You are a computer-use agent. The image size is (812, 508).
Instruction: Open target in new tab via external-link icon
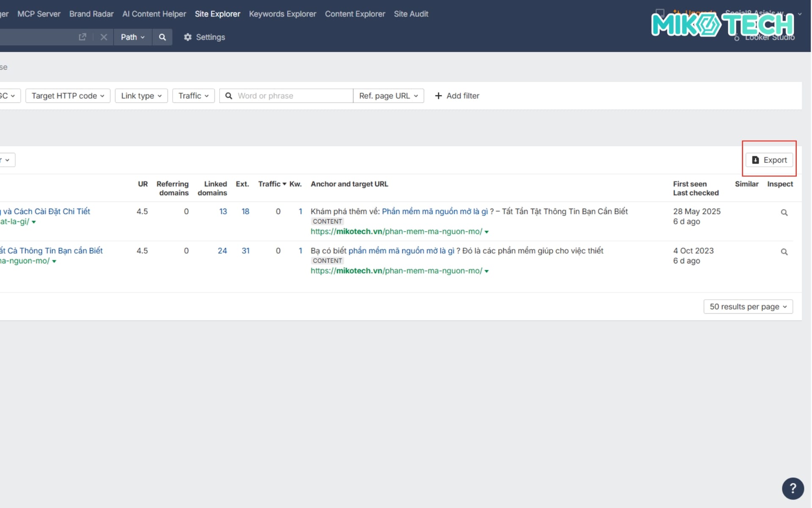pyautogui.click(x=82, y=37)
